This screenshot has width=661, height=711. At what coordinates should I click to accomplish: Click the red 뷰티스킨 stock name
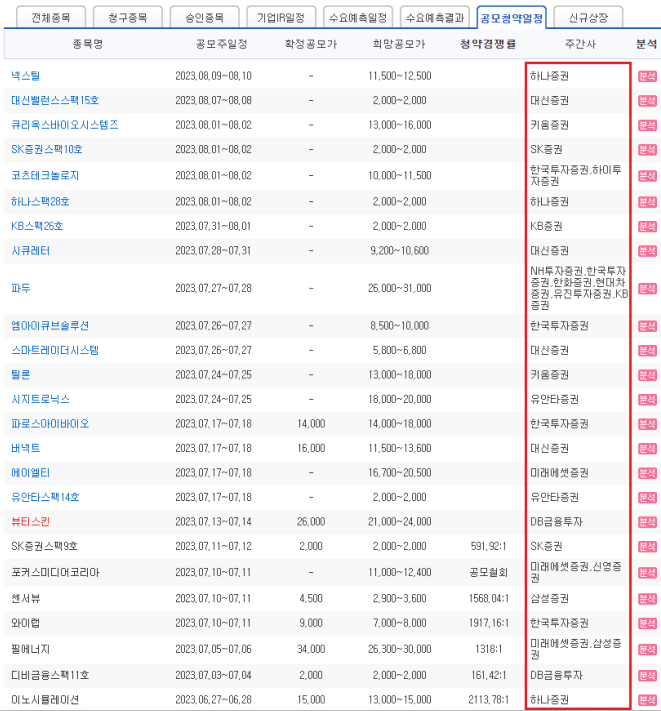[30, 521]
